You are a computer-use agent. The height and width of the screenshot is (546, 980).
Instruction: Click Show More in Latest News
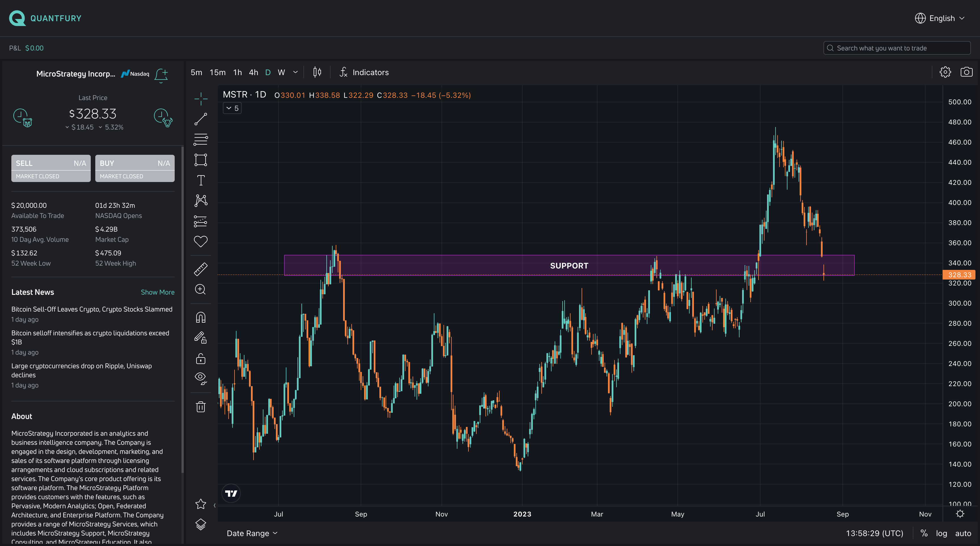157,292
